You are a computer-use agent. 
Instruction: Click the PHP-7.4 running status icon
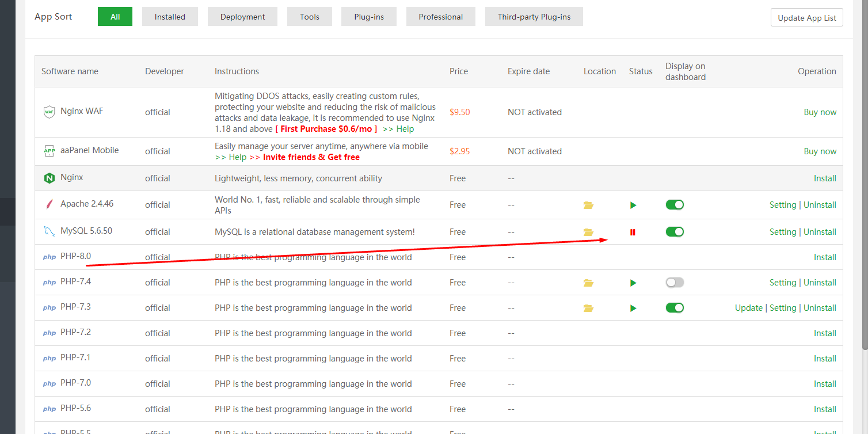coord(633,283)
